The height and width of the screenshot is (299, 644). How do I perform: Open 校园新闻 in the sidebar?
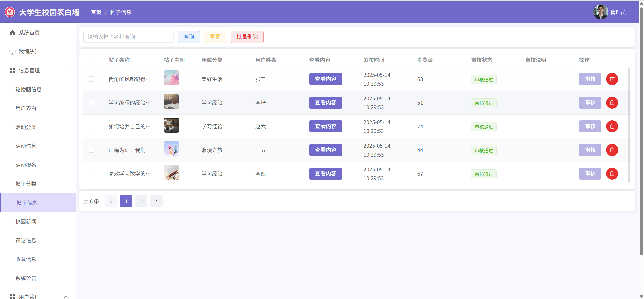(x=26, y=221)
